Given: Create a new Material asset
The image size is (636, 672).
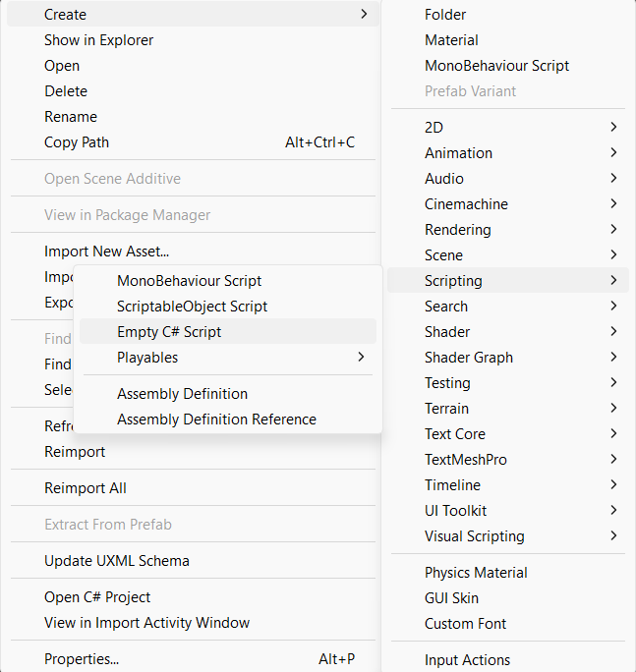Looking at the screenshot, I should coord(508,40).
